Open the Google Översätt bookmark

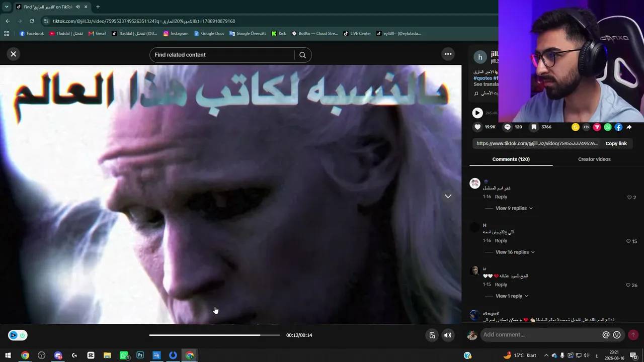coord(248,34)
